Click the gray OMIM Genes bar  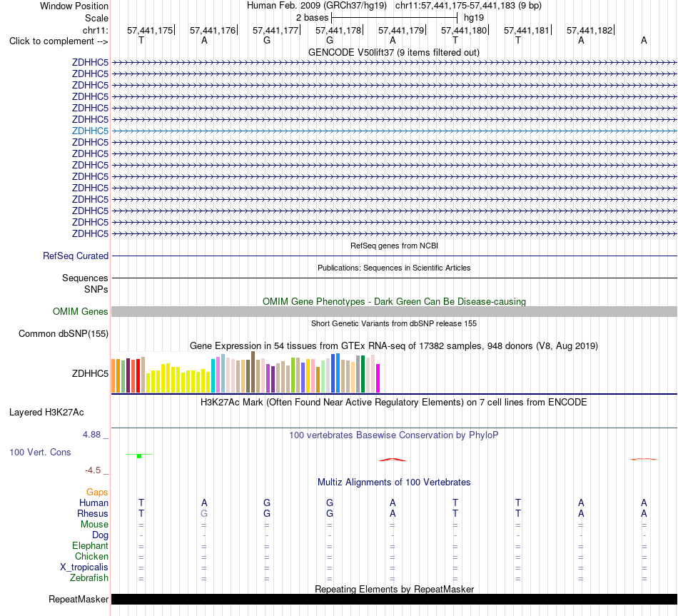click(394, 311)
